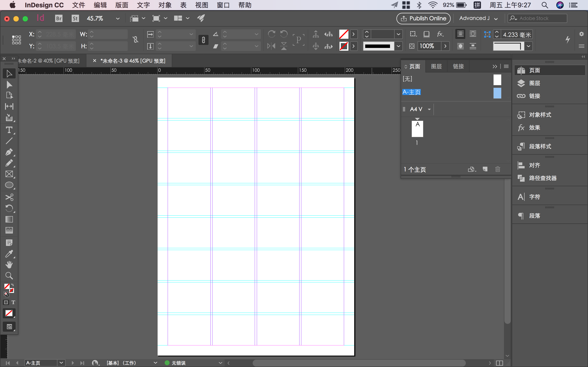The height and width of the screenshot is (367, 588).
Task: Click the fill color swatch in toolbox
Action: click(x=7, y=286)
